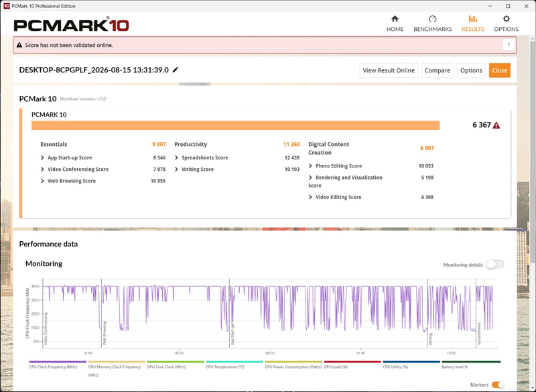The width and height of the screenshot is (536, 392).
Task: Toggle the Monitoring details switch
Action: pyautogui.click(x=495, y=265)
